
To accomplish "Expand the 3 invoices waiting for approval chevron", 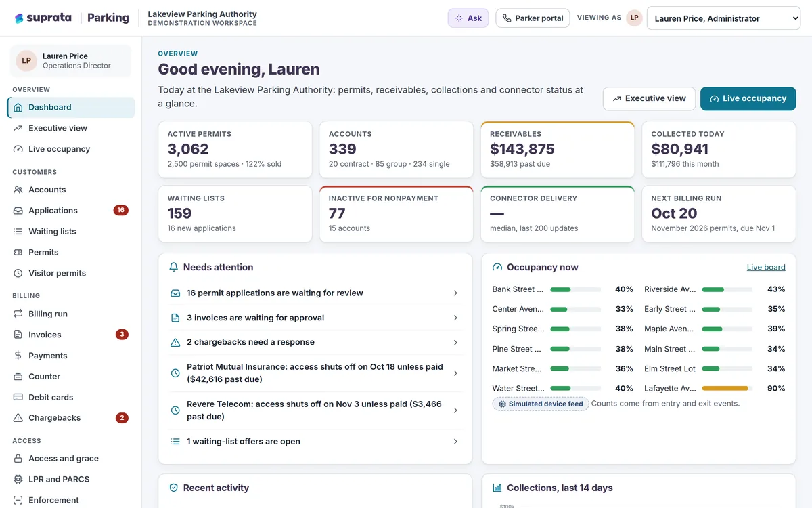I will [x=455, y=318].
